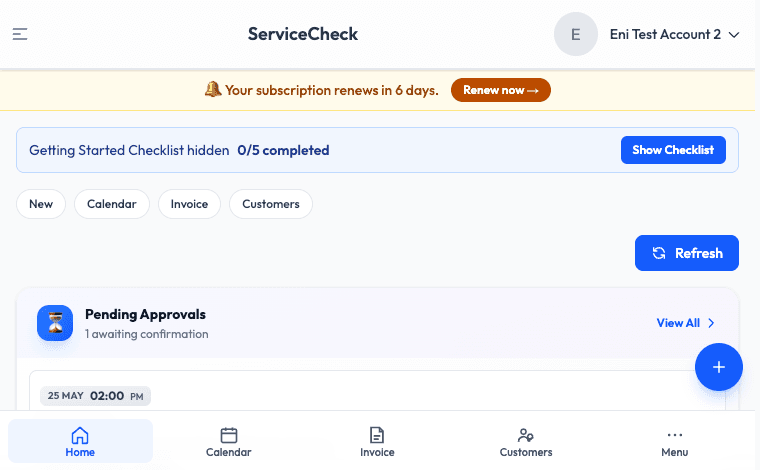Select the Customers quick-action chip

[271, 204]
